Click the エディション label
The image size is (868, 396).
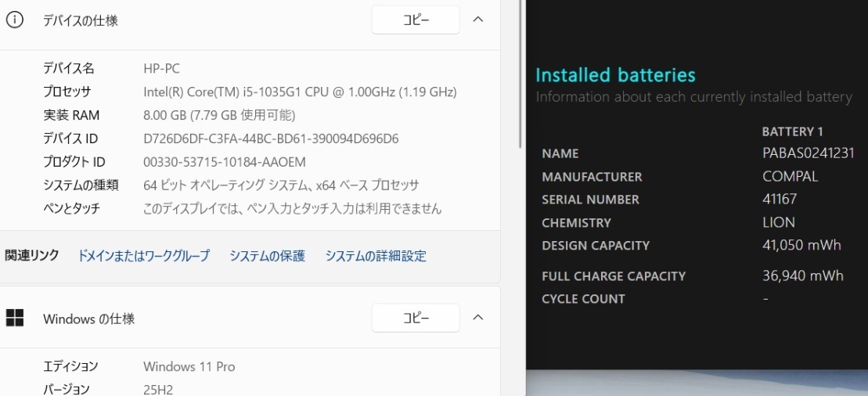(71, 366)
